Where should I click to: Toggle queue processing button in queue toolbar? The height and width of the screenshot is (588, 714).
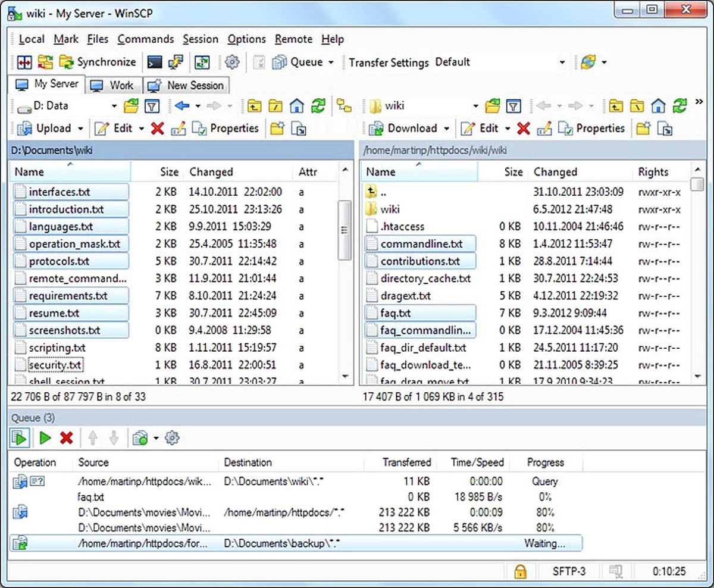coord(20,439)
